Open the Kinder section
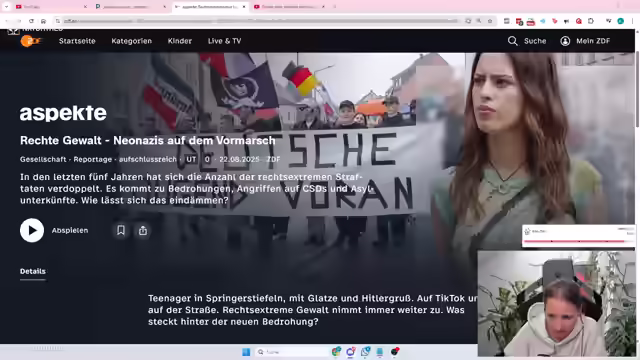640x360 pixels. click(x=180, y=41)
